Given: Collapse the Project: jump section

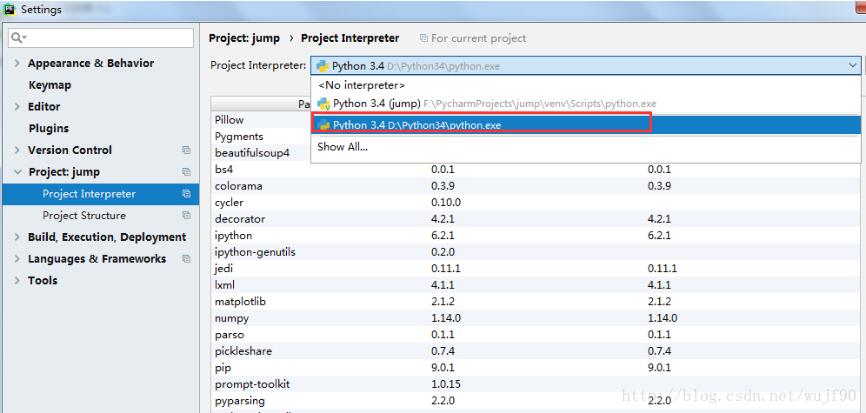Looking at the screenshot, I should [x=17, y=172].
